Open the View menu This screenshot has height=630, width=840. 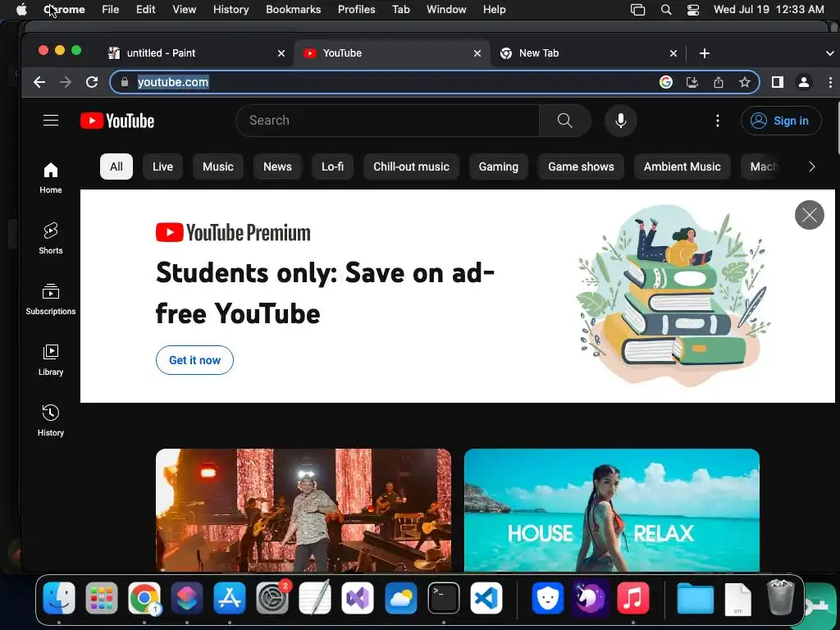coord(185,9)
